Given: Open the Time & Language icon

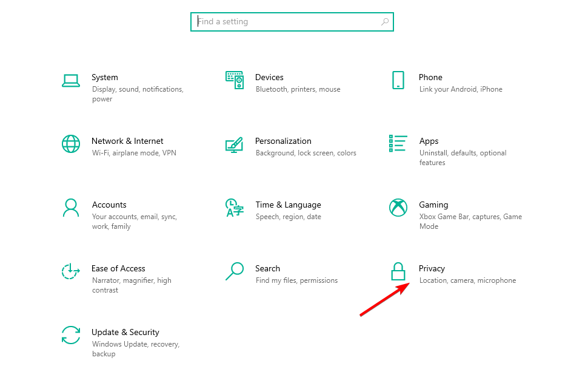Looking at the screenshot, I should 235,208.
